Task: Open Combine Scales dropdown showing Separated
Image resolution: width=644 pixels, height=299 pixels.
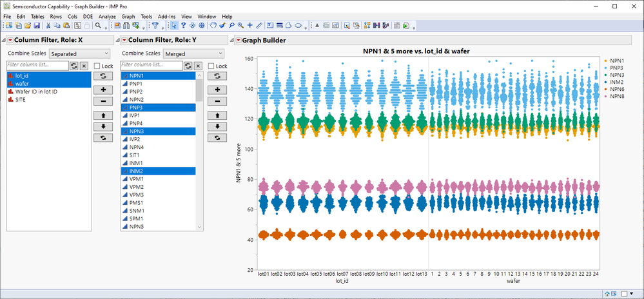Action: tap(79, 53)
